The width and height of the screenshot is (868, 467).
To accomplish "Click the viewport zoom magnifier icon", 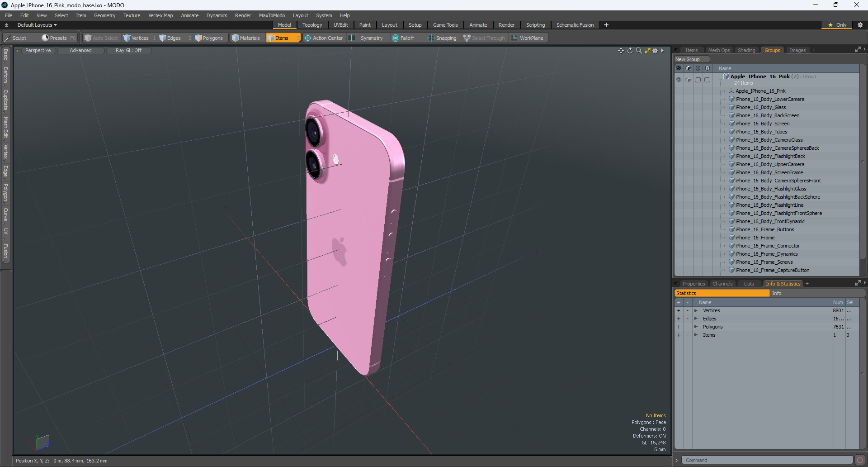I will [x=639, y=51].
